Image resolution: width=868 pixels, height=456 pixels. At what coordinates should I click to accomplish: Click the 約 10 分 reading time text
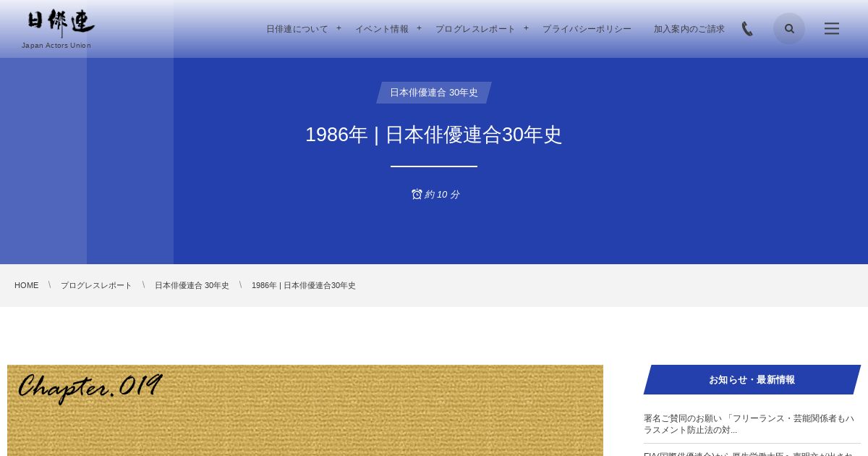442,194
